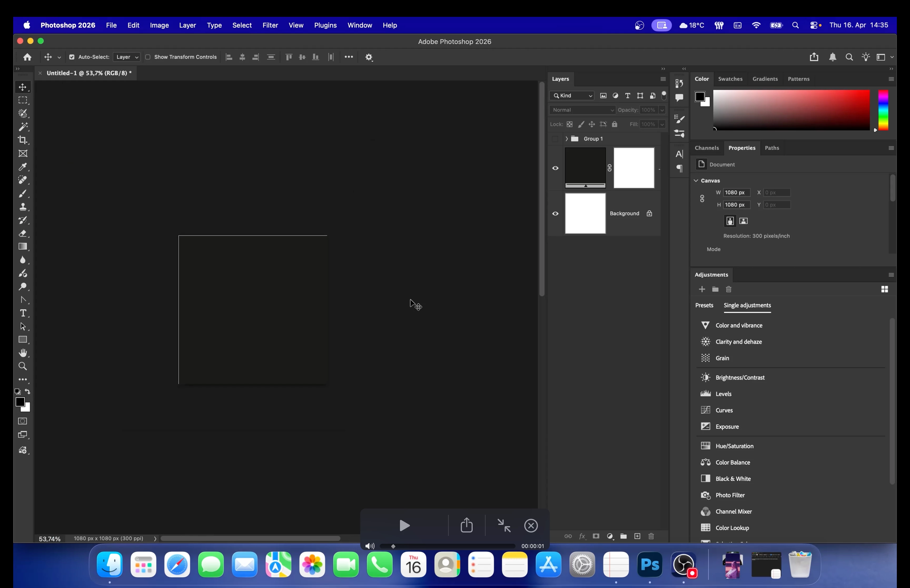Delete layer with trash icon
Image resolution: width=910 pixels, height=588 pixels.
click(x=651, y=536)
